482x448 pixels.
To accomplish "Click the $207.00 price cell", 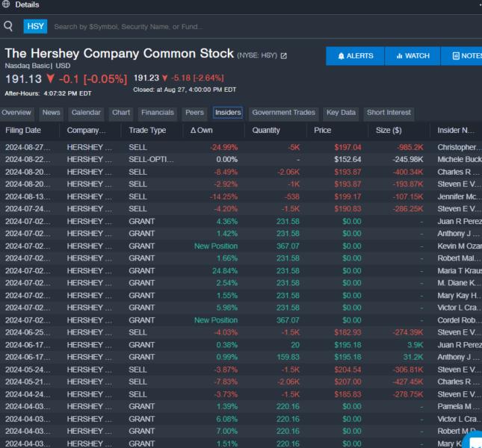I will (347, 382).
